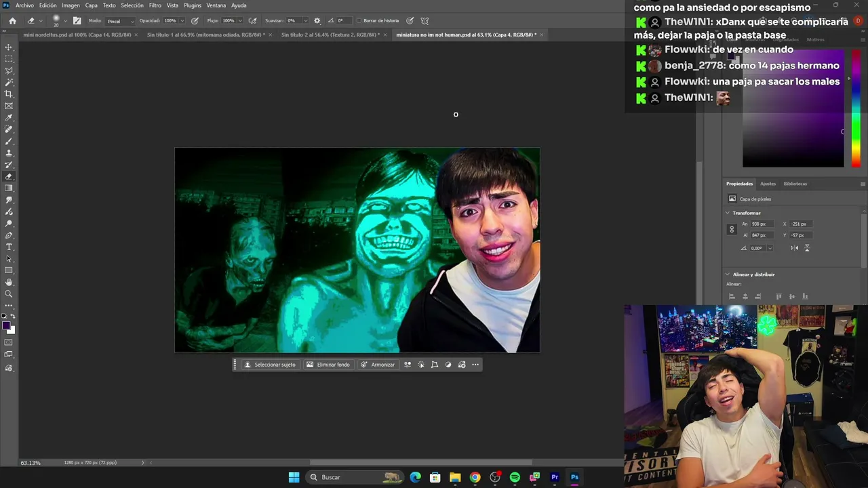Viewport: 868px width, 488px height.
Task: Open the tool preset picker arrow
Action: pyautogui.click(x=41, y=20)
